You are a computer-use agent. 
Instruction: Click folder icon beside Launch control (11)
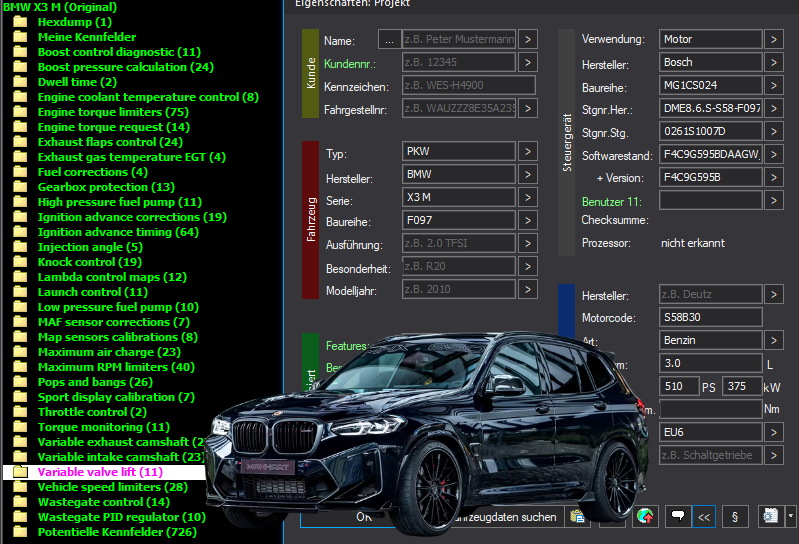tap(20, 292)
